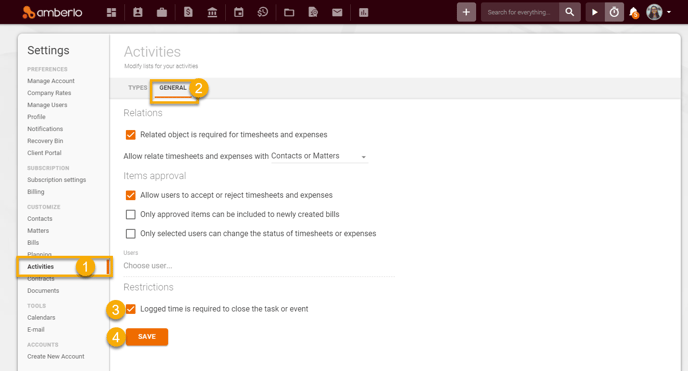Open Calendars tools setting

(41, 317)
